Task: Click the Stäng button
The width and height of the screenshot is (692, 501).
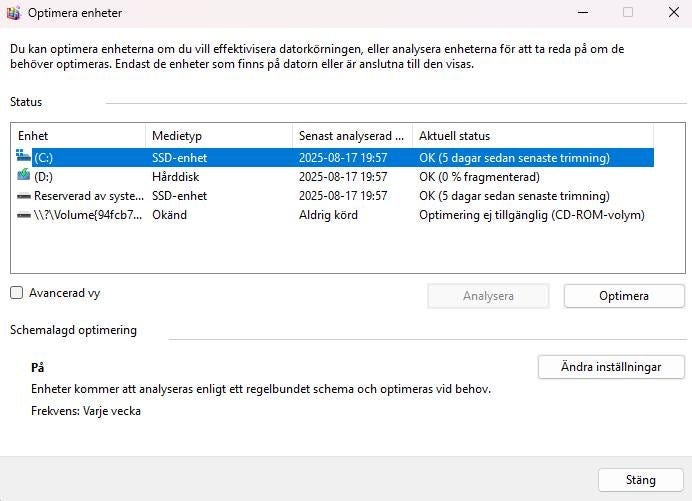Action: click(x=640, y=480)
